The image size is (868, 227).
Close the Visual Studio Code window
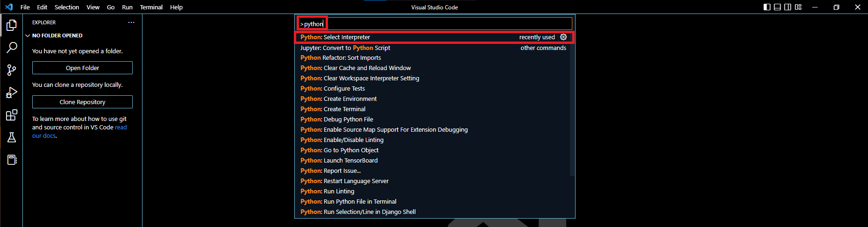[858, 7]
